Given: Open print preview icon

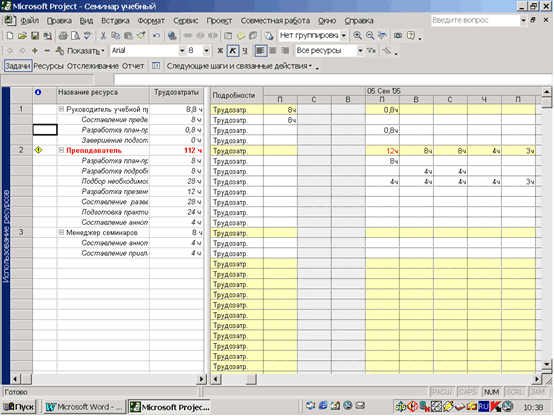Looking at the screenshot, I should (x=75, y=36).
